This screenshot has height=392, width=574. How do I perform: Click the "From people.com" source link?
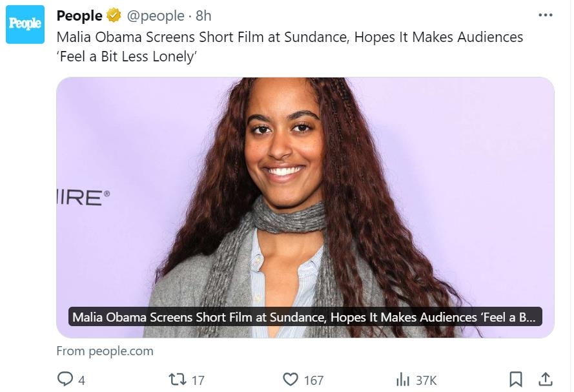(x=105, y=351)
